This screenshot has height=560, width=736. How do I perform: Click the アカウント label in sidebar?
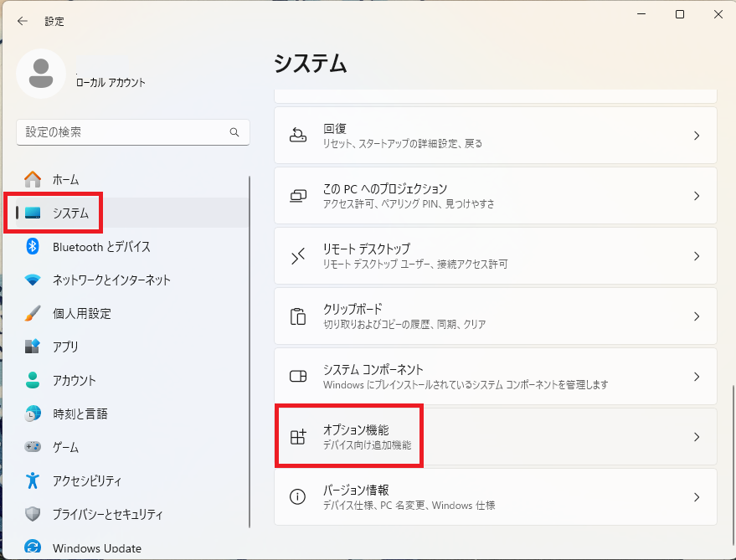click(x=75, y=380)
